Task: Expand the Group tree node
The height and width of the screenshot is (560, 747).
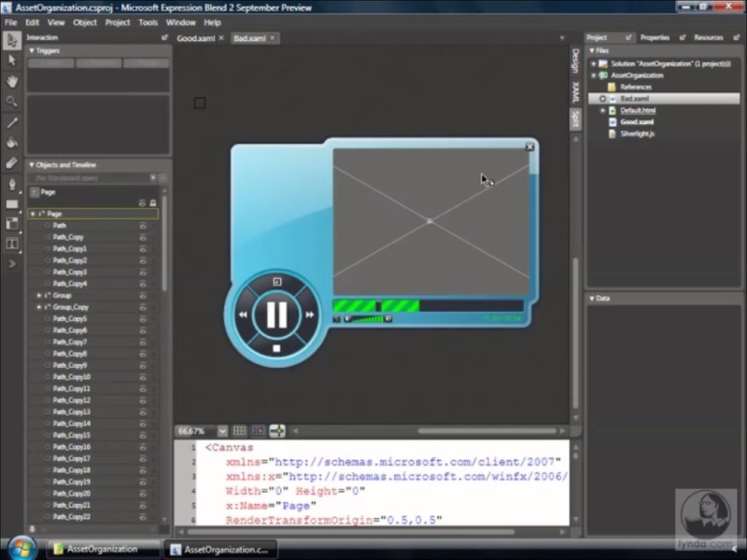Action: [39, 296]
